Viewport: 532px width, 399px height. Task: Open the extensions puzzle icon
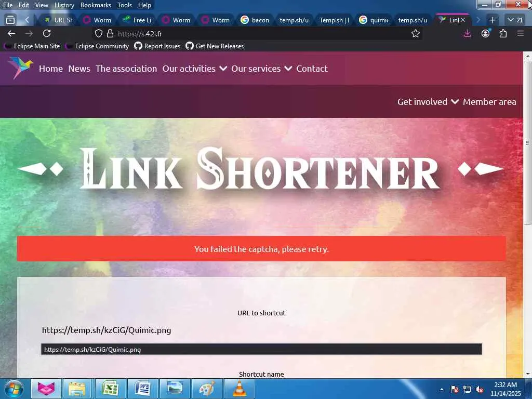(x=503, y=33)
